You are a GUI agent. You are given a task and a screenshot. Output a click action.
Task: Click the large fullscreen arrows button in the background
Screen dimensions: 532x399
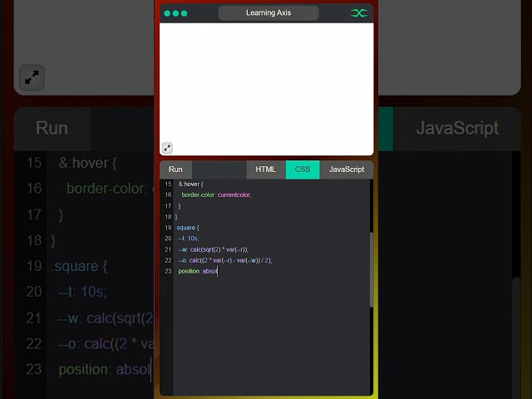coord(32,77)
